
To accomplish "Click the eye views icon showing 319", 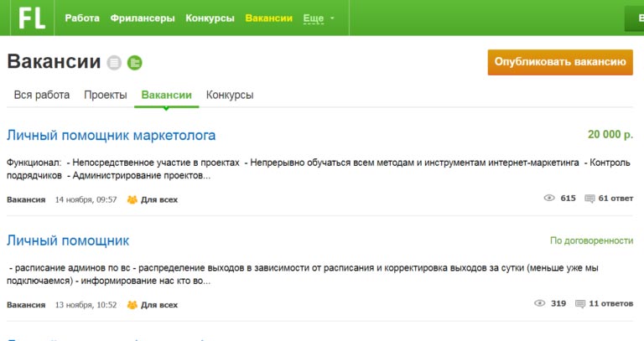I will coord(540,304).
